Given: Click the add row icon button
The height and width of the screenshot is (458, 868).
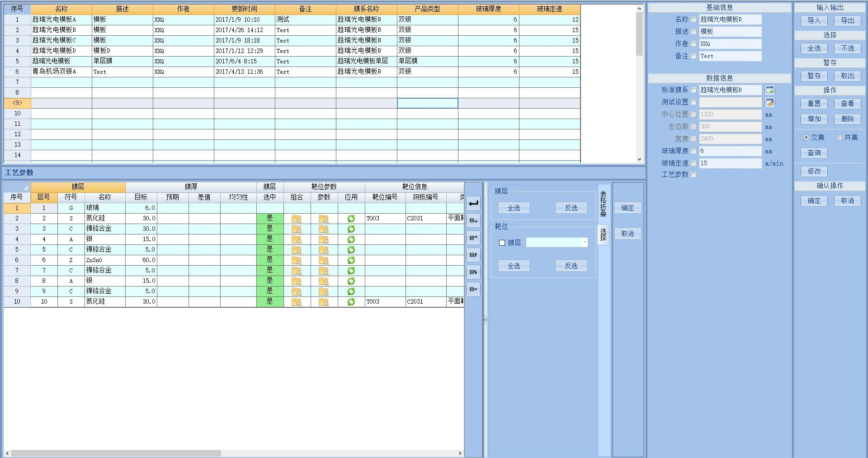Looking at the screenshot, I should (473, 220).
